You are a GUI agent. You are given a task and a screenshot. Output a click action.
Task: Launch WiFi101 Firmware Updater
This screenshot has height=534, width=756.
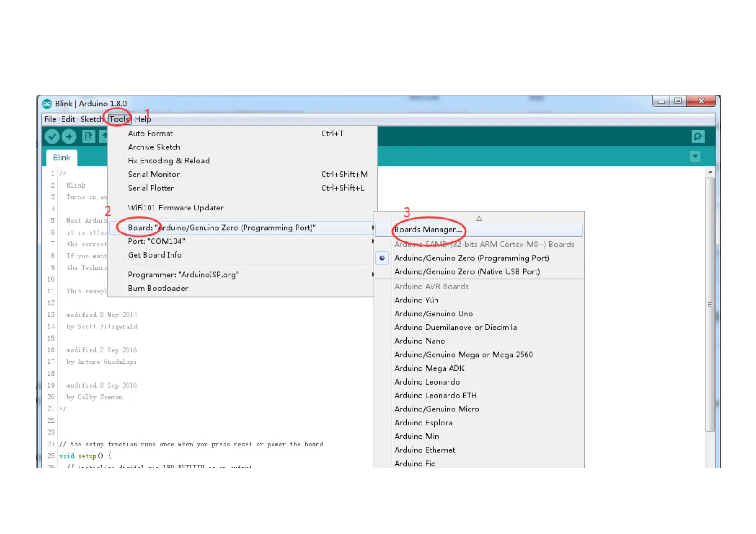click(x=242, y=208)
